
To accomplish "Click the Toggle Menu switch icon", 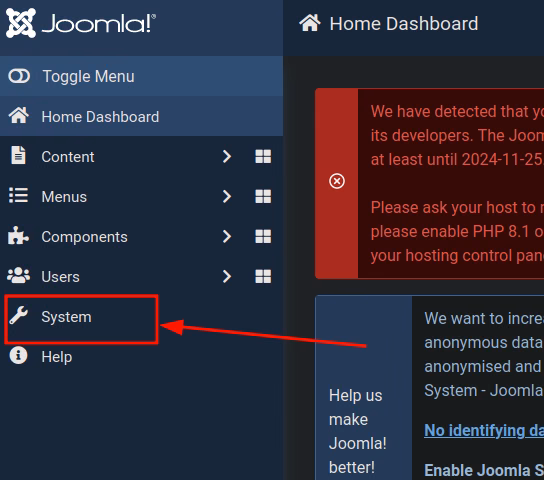I will coord(19,76).
